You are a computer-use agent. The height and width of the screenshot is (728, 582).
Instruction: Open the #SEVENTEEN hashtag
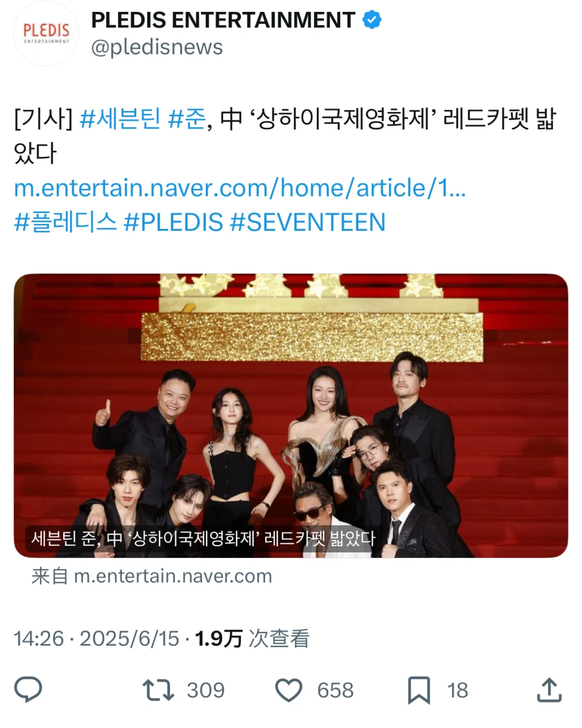pyautogui.click(x=308, y=222)
